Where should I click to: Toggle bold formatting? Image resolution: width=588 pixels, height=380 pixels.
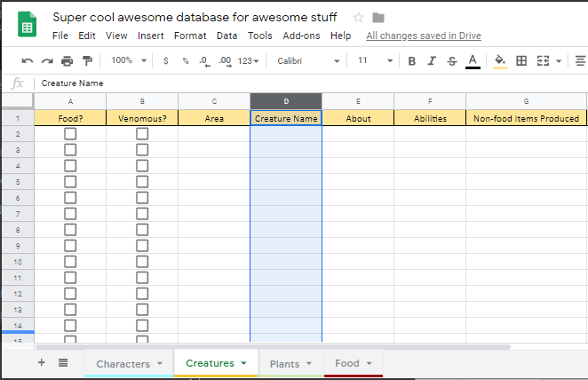[x=411, y=61]
